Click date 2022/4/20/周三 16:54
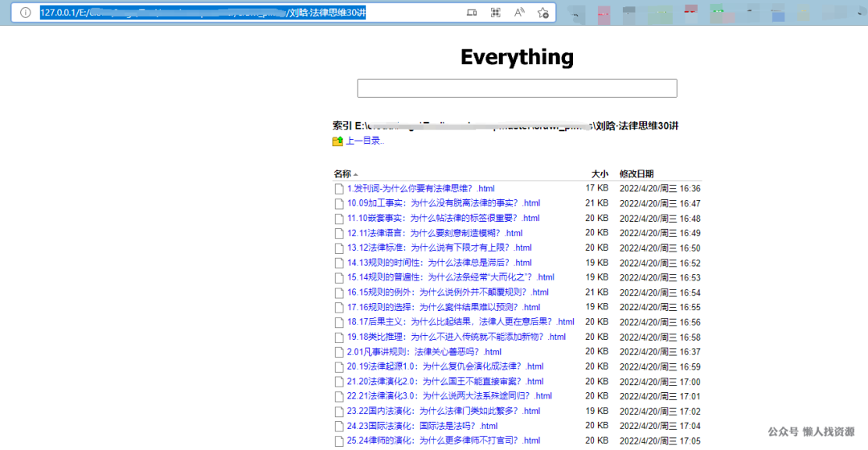The height and width of the screenshot is (450, 868). coord(660,292)
